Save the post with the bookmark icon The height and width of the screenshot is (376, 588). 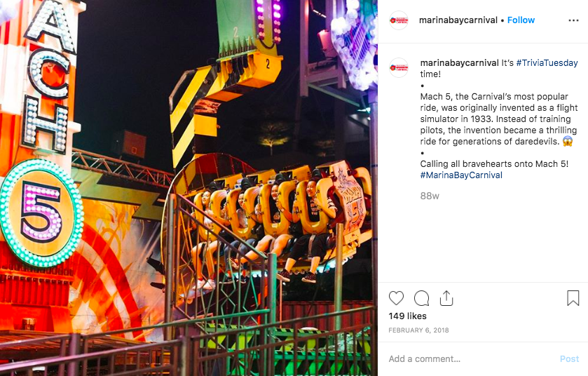[x=573, y=298]
